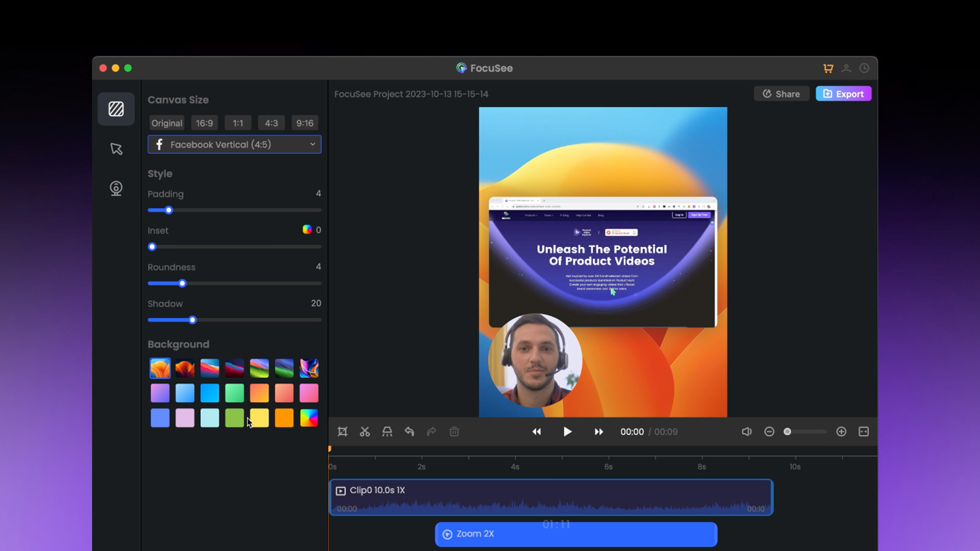980x551 pixels.
Task: Play the video preview
Action: pyautogui.click(x=567, y=432)
